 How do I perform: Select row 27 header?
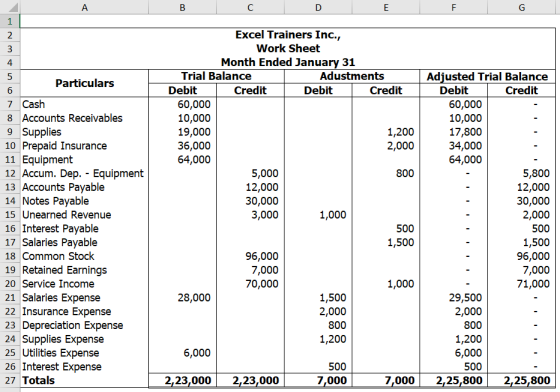click(10, 381)
